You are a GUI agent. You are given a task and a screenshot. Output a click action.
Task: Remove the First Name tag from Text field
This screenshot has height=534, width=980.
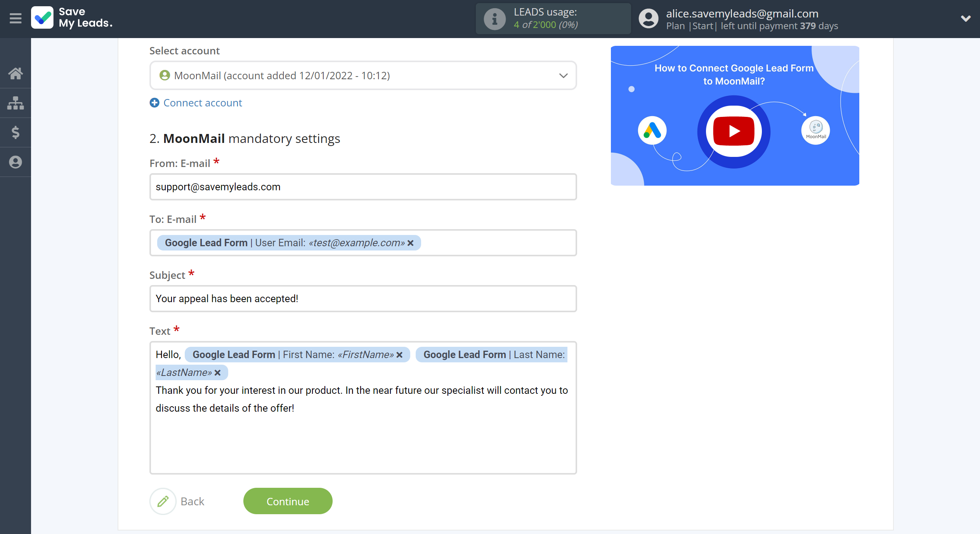click(400, 355)
